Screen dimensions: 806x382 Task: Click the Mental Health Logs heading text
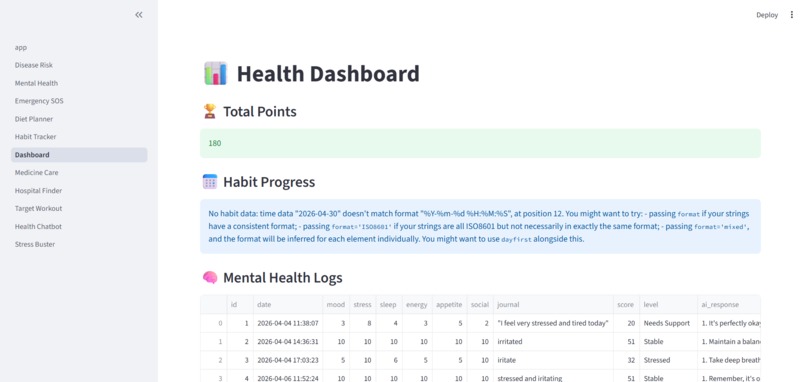(283, 278)
